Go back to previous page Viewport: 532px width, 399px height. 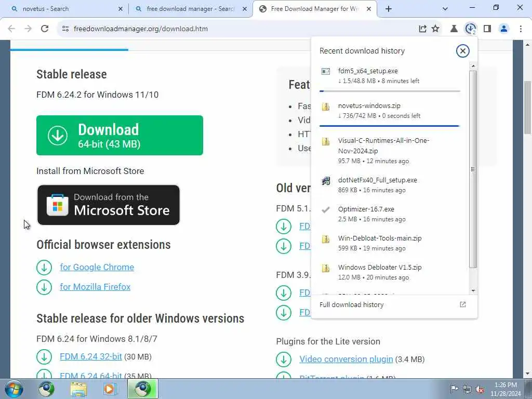click(11, 29)
